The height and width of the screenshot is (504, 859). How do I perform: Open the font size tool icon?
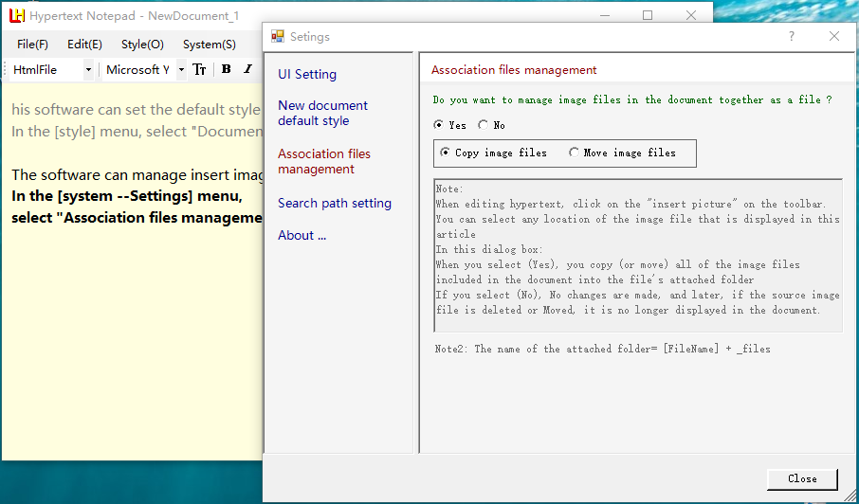click(199, 69)
